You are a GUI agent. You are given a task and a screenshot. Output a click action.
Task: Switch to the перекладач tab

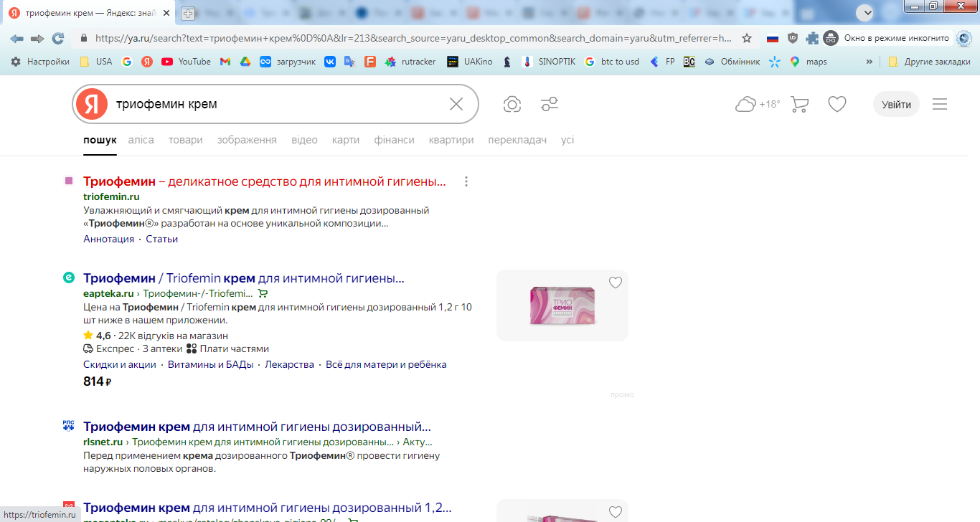click(x=517, y=140)
